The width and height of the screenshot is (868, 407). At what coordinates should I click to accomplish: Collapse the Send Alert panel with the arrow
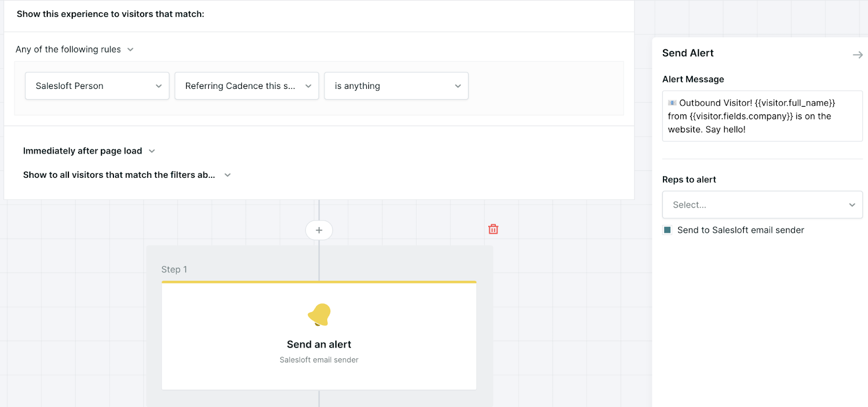[x=858, y=55]
